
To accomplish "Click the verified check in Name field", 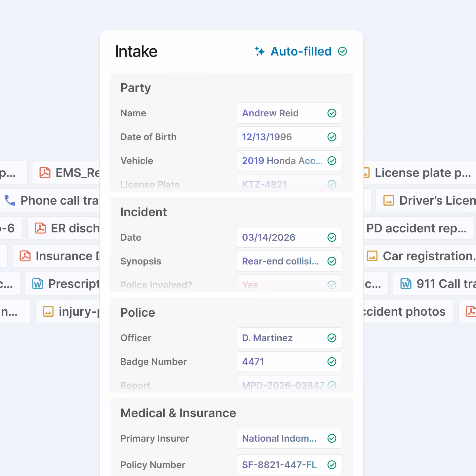I will click(332, 113).
